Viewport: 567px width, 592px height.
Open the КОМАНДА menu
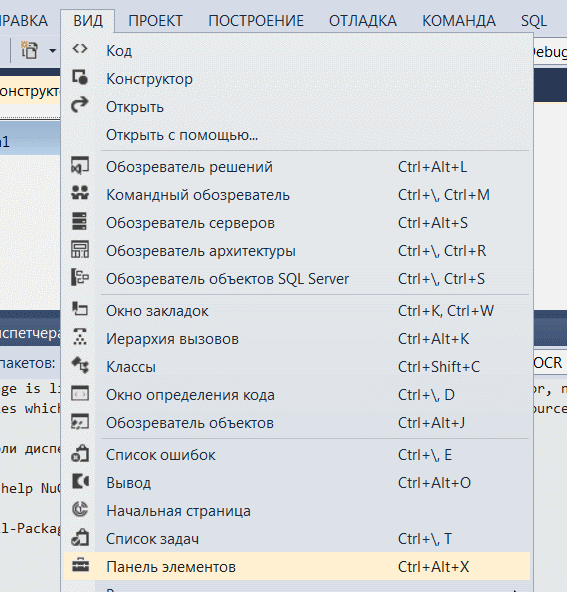pyautogui.click(x=459, y=21)
